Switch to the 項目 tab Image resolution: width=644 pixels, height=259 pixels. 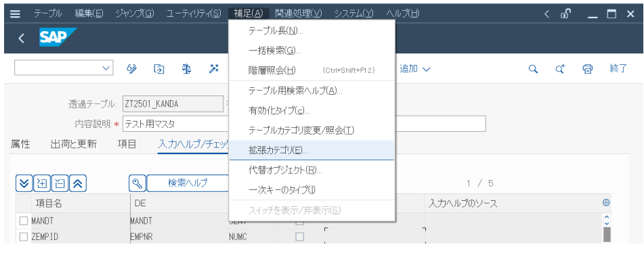[127, 144]
